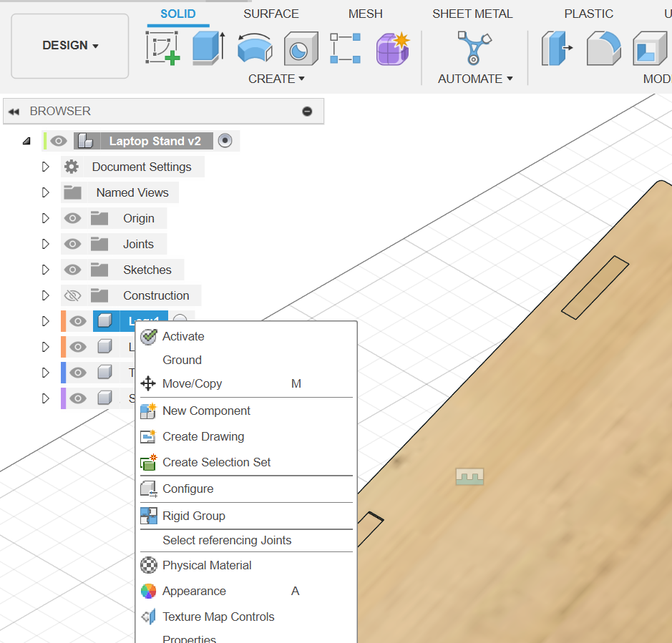Select the Rectangular Pattern tool
Screen dimensions: 672x643
[x=346, y=49]
